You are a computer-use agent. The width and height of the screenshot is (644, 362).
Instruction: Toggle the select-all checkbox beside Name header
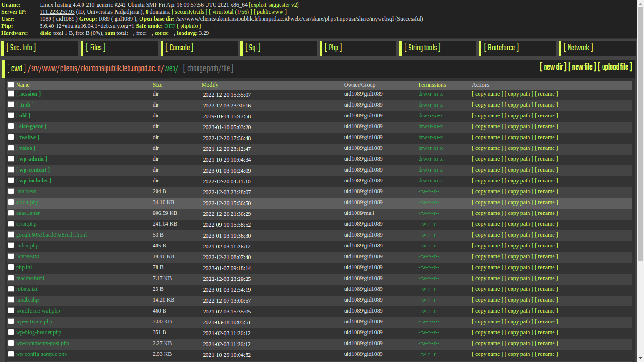coord(11,85)
